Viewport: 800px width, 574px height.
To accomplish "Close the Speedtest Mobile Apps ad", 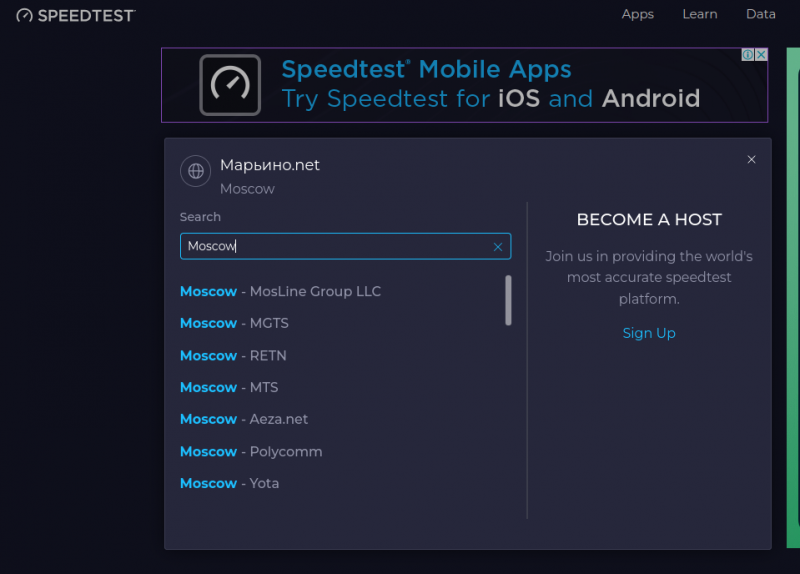I will [761, 55].
